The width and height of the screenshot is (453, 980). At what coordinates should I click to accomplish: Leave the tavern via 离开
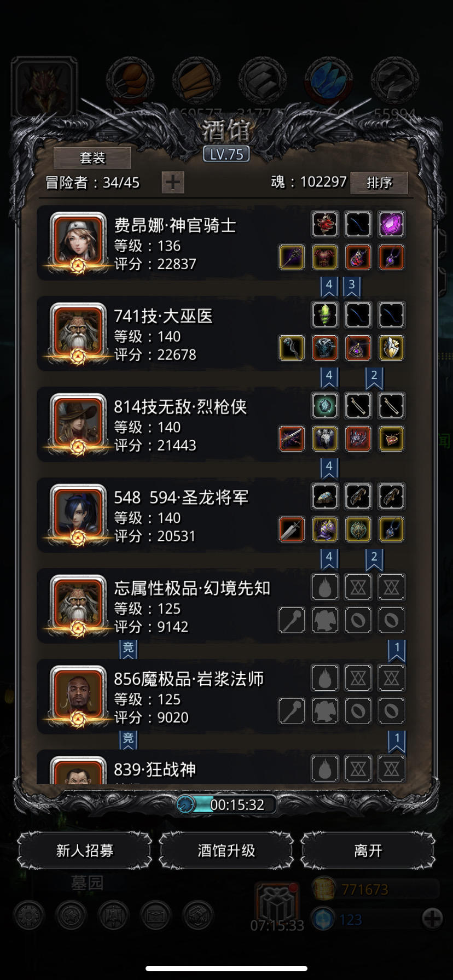pos(368,850)
